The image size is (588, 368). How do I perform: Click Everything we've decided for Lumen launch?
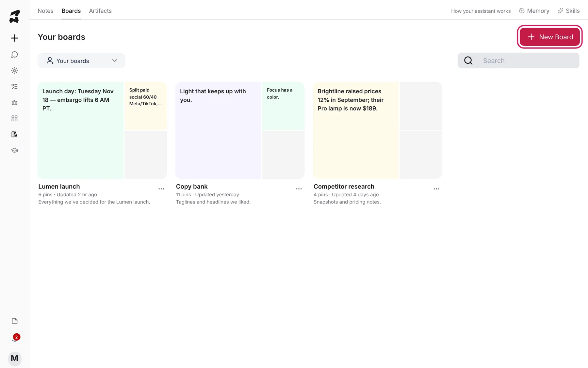tap(94, 202)
